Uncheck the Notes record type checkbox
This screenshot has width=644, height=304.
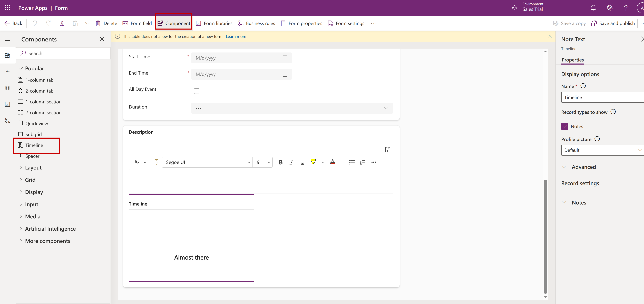(564, 127)
